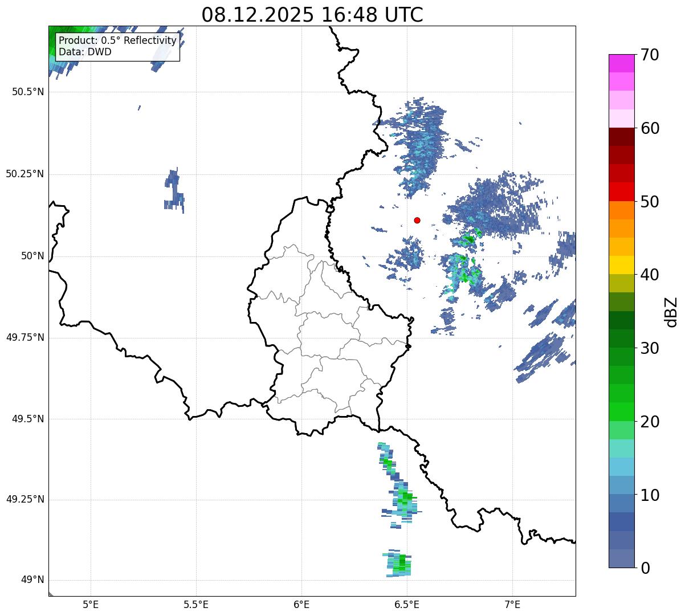Click the '6.5°E' longitude label
This screenshot has width=685, height=616.
click(407, 604)
